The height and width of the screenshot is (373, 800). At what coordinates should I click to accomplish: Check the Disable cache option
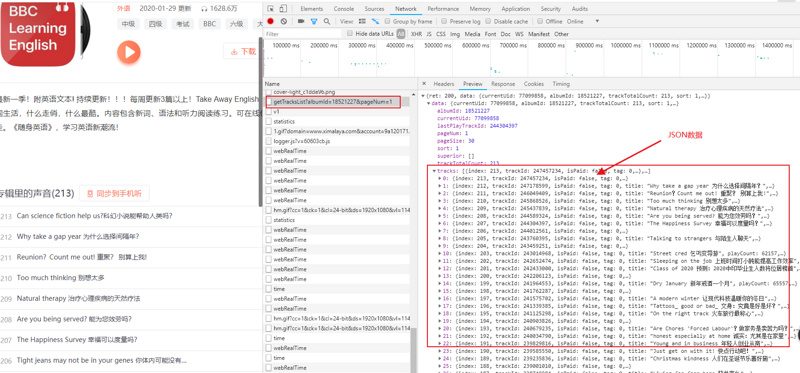[x=489, y=21]
